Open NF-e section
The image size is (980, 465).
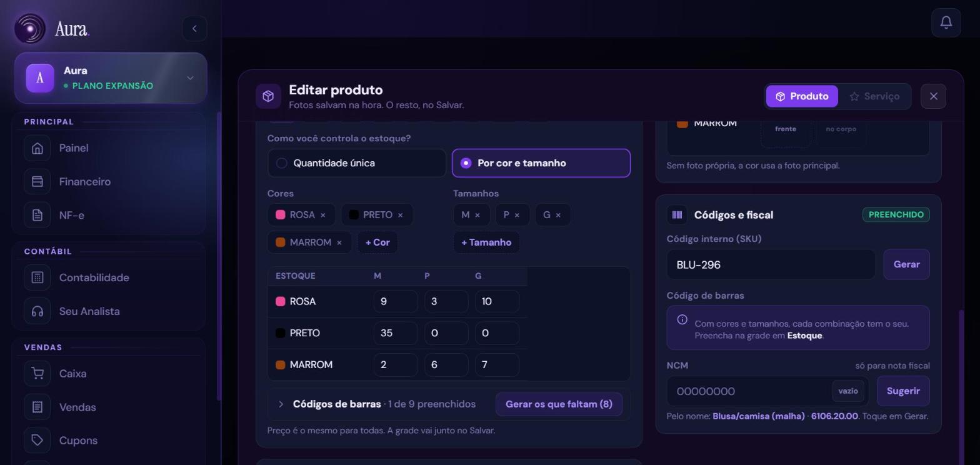coord(108,216)
